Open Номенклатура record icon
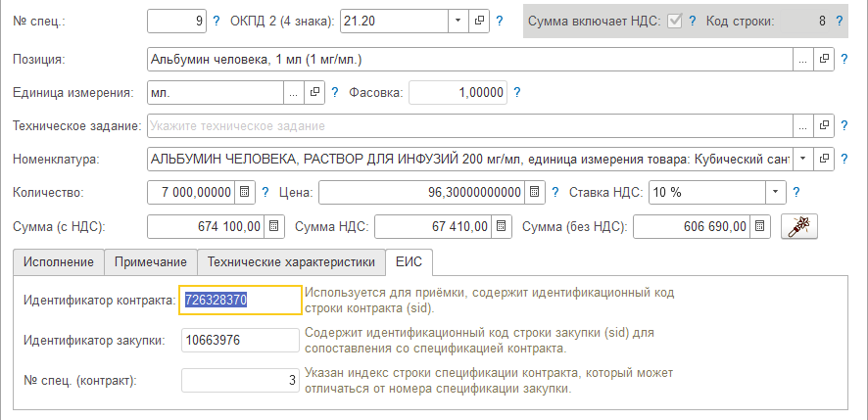Image resolution: width=868 pixels, height=420 pixels. (824, 159)
